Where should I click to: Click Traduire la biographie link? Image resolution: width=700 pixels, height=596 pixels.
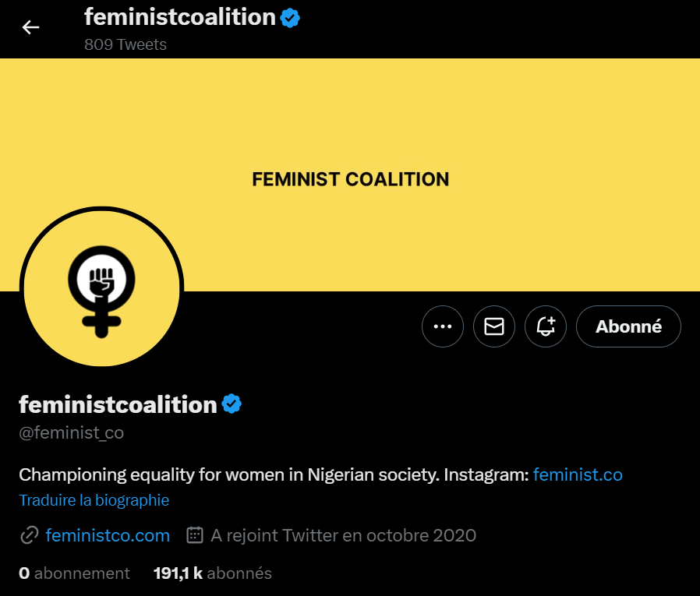click(94, 500)
